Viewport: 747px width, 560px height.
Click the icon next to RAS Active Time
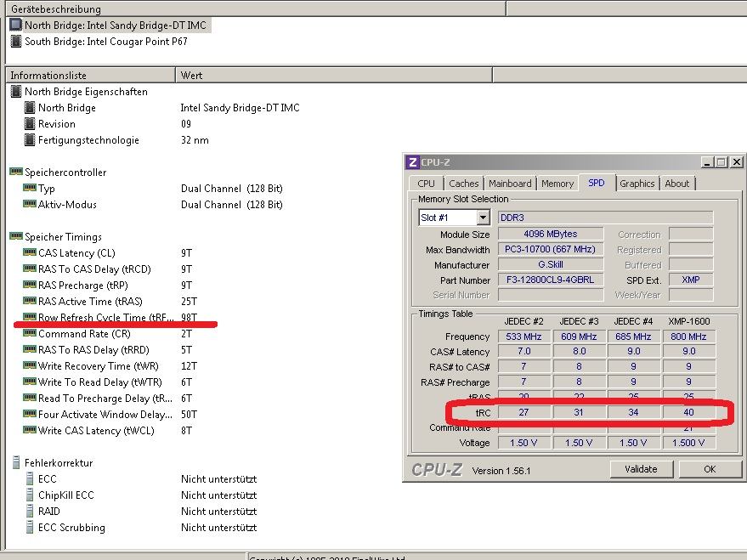30,301
